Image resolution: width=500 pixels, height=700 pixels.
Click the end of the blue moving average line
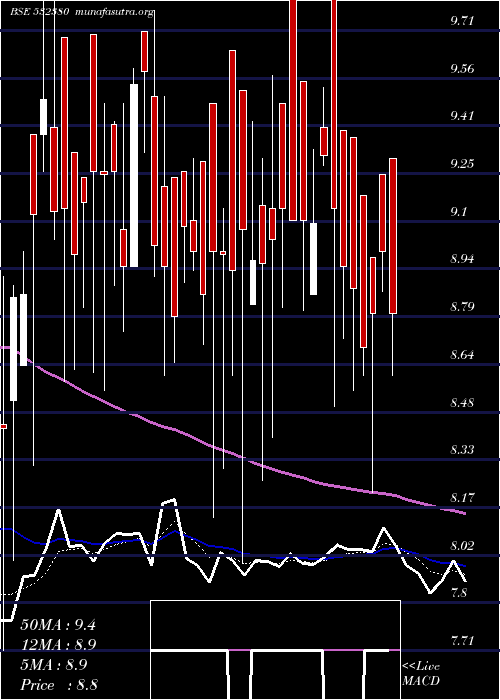(x=465, y=566)
